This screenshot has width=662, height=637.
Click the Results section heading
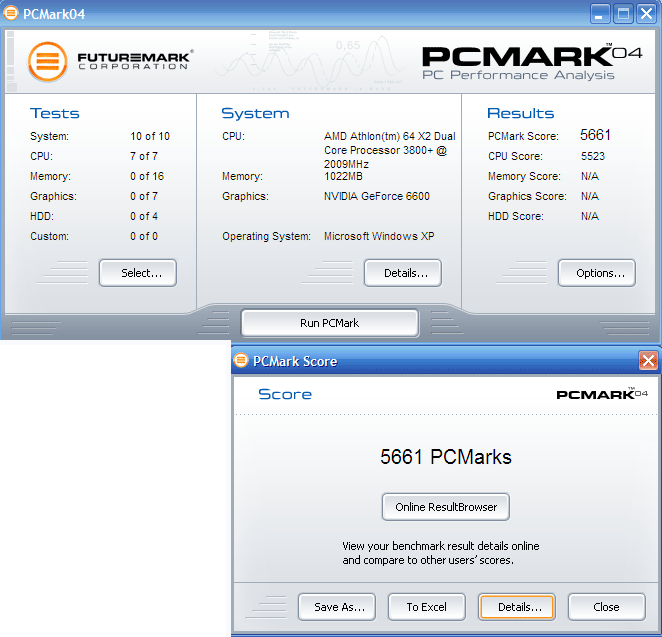[520, 113]
